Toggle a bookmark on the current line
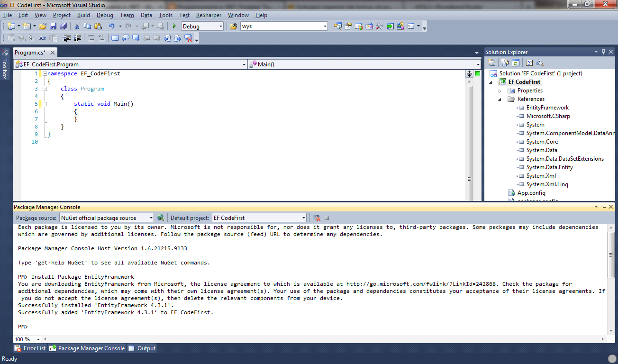The width and height of the screenshot is (618, 364). point(115,38)
